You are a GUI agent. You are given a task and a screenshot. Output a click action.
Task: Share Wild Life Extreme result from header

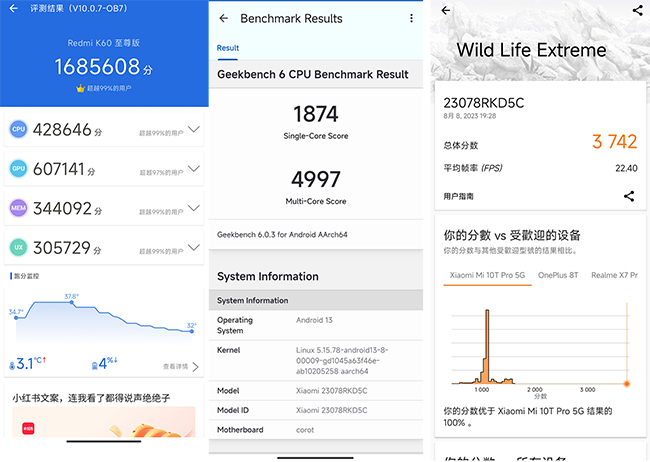coord(638,10)
